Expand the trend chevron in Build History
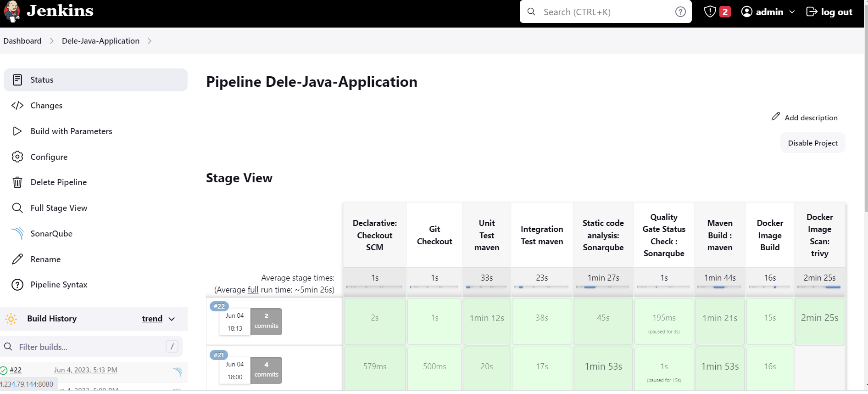 pyautogui.click(x=172, y=319)
